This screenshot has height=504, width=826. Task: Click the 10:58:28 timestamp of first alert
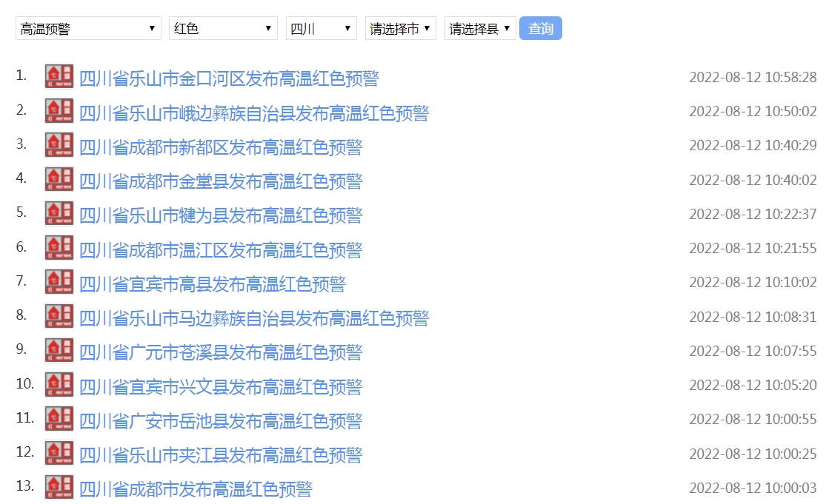753,77
